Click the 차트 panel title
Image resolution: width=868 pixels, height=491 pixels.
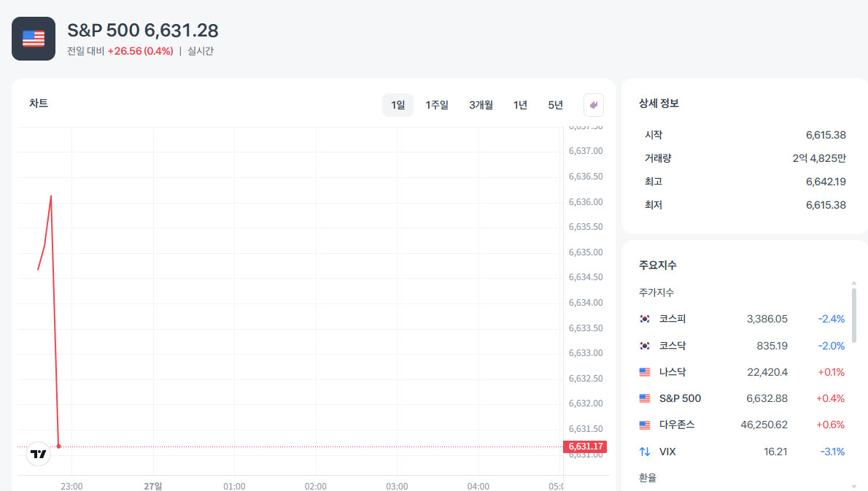(39, 104)
